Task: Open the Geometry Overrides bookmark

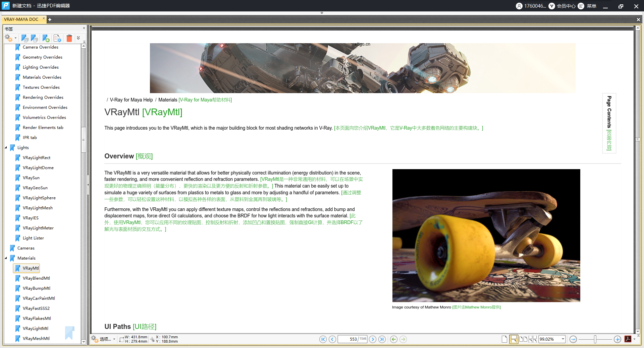Action: pos(42,57)
